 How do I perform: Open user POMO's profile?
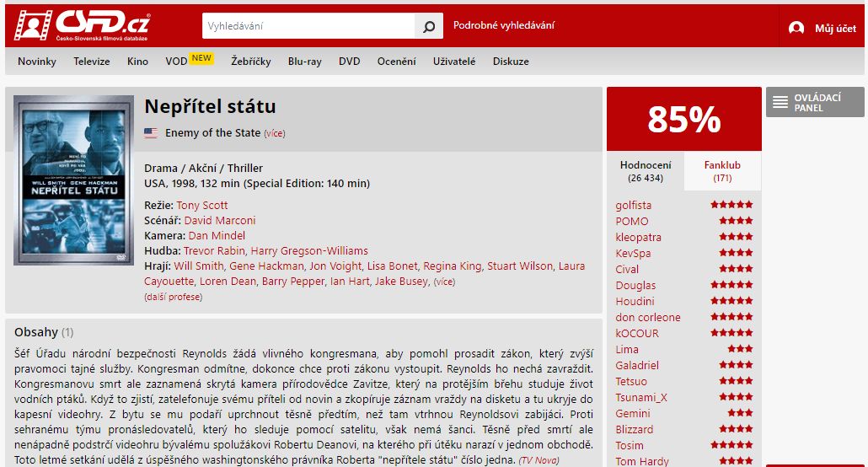click(632, 221)
